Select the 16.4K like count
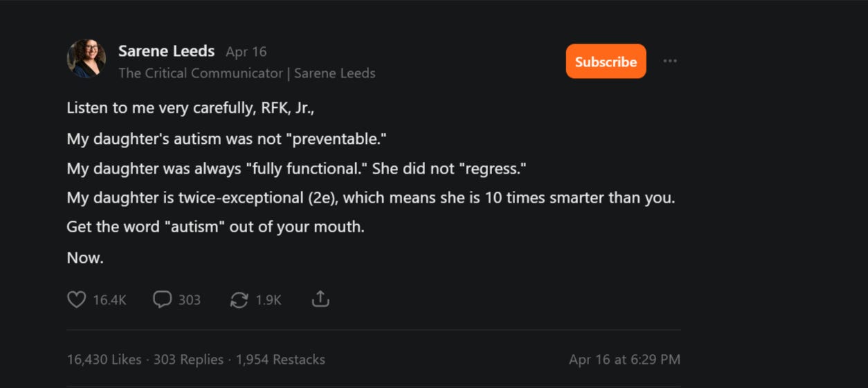 [109, 299]
